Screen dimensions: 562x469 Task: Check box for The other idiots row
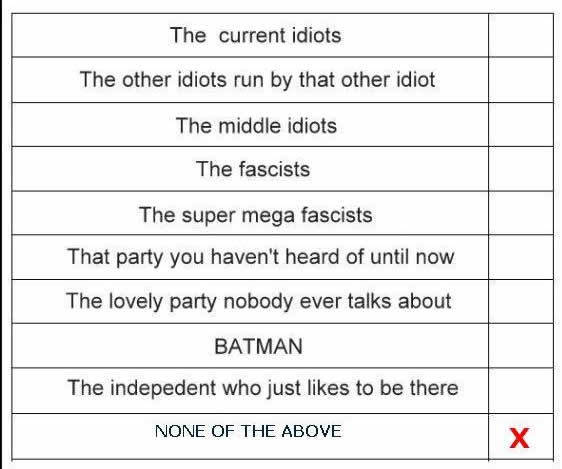click(521, 80)
